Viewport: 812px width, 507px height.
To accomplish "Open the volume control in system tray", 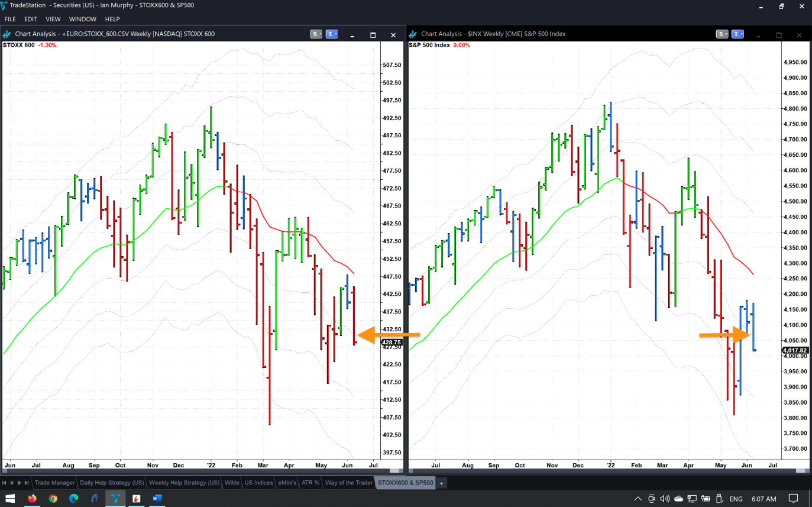I will [x=665, y=499].
